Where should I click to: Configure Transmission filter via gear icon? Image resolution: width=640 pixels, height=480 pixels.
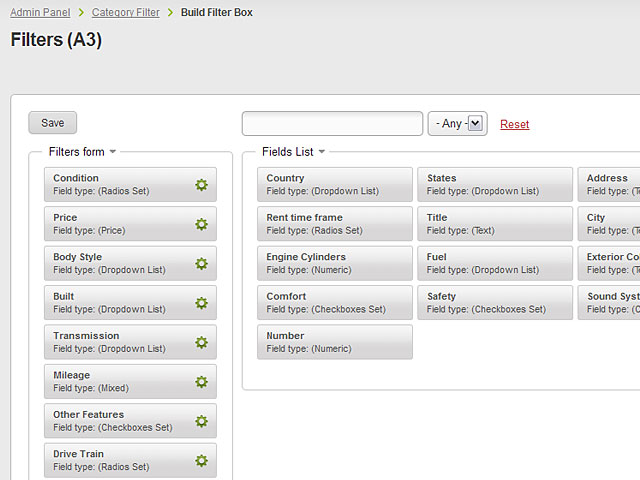(201, 342)
